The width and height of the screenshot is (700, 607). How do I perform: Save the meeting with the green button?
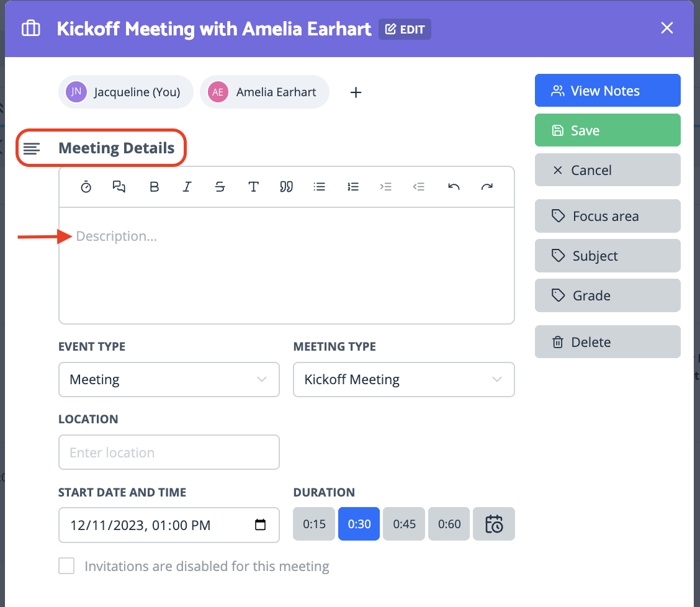(608, 130)
